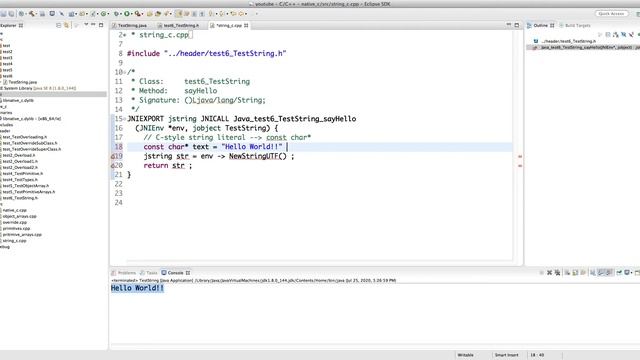640x360 pixels.
Task: Collapse the comment block at line 10
Action: 125,72
